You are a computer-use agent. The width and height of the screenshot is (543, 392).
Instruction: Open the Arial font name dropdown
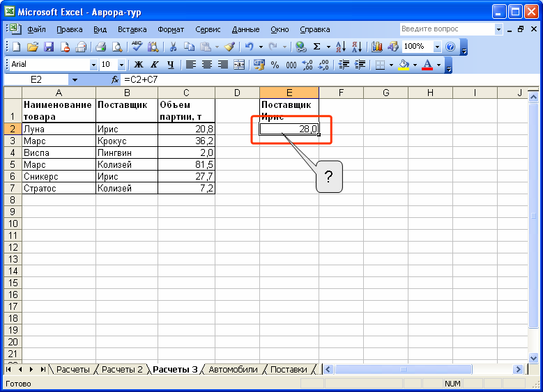point(93,65)
